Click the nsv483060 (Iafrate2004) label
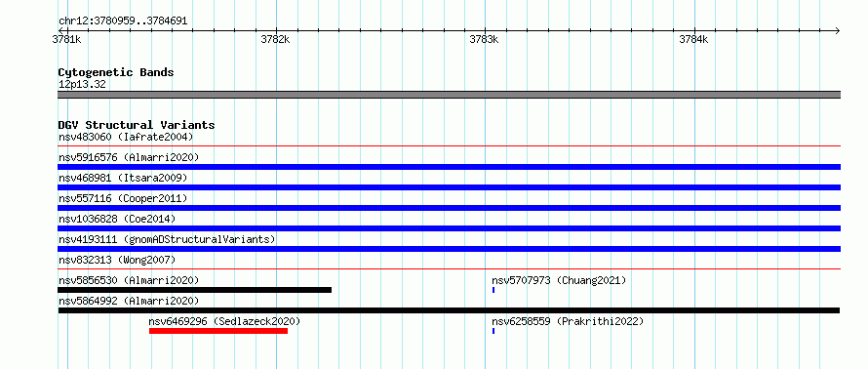The width and height of the screenshot is (868, 369). (126, 137)
